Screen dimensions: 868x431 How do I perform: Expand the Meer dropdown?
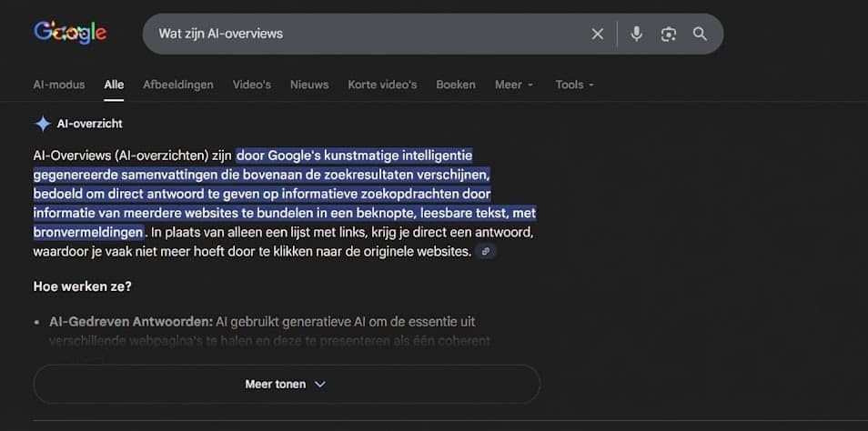[x=514, y=85]
